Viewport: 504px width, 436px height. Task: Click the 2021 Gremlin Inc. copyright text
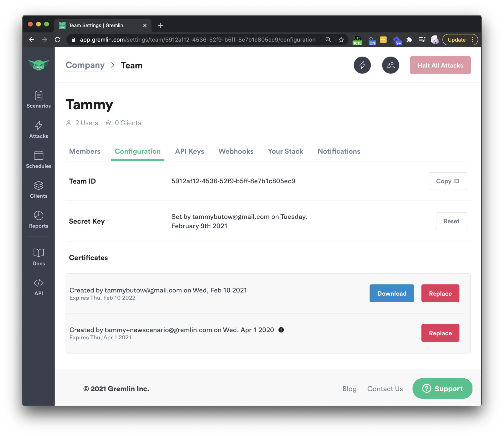pyautogui.click(x=116, y=389)
